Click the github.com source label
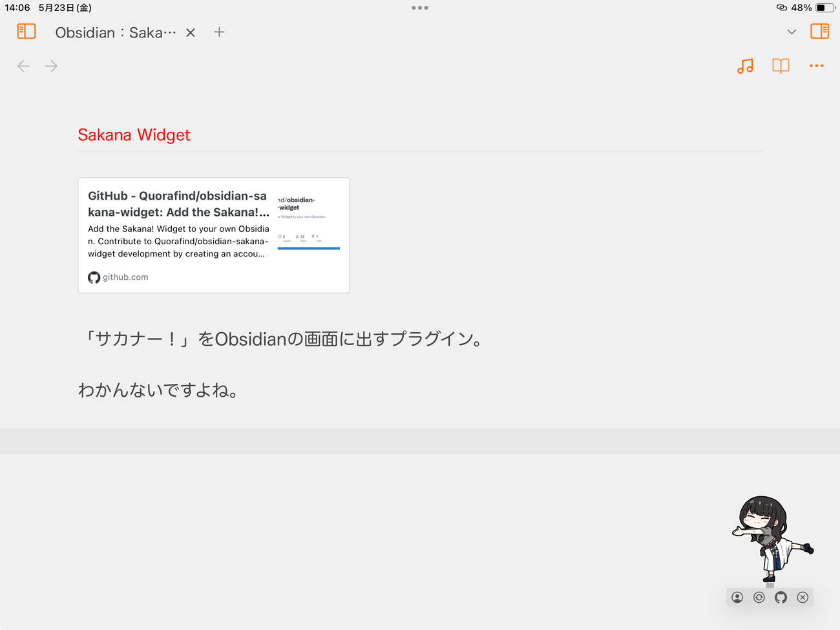This screenshot has height=630, width=840. point(125,277)
